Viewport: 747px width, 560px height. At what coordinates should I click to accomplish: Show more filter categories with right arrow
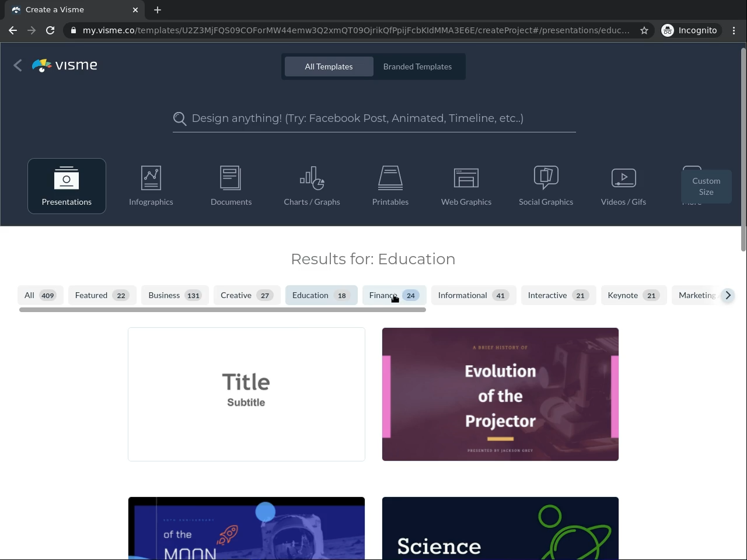point(728,295)
